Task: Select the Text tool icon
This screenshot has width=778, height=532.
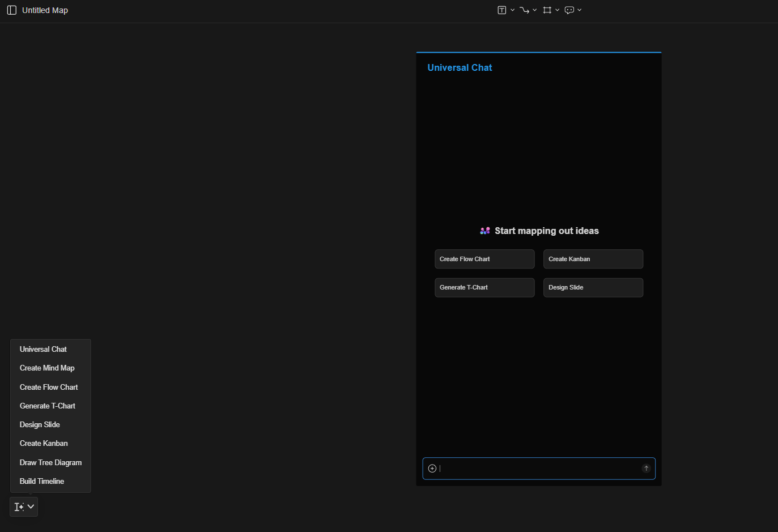Action: coord(501,10)
